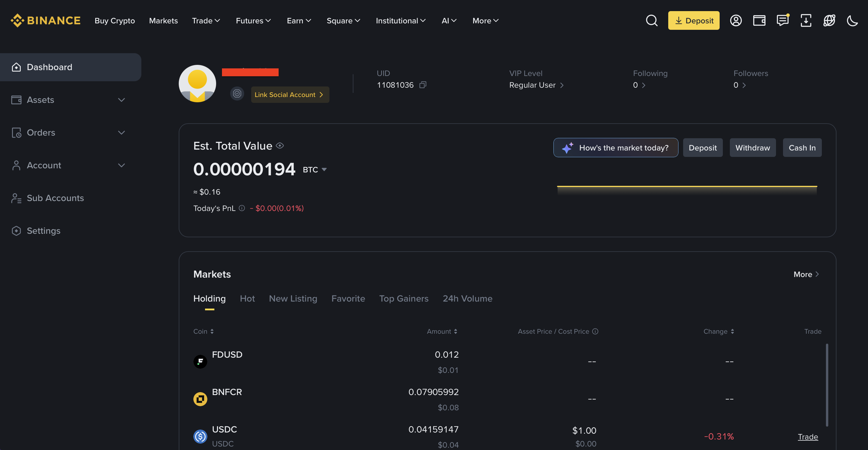Click the Sub Accounts icon in sidebar

point(16,198)
